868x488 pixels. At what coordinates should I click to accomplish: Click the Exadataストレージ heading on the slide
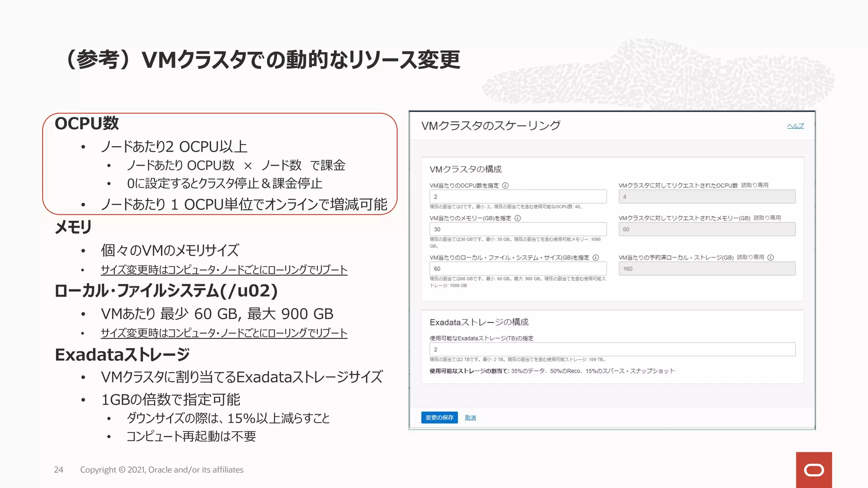pos(122,355)
